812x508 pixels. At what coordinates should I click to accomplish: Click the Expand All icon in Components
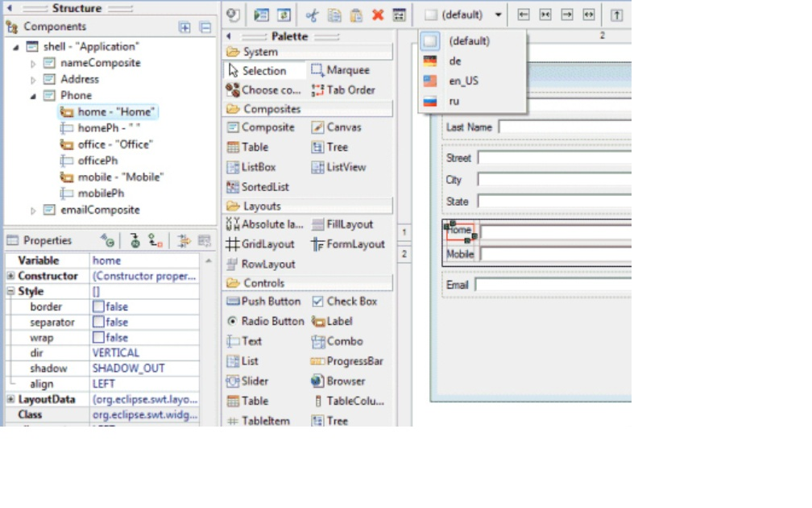(x=184, y=27)
